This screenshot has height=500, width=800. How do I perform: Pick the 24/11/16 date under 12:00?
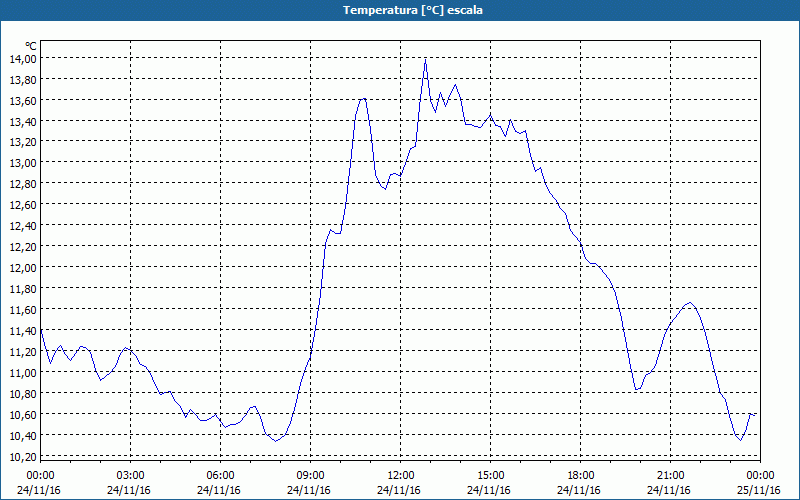click(399, 490)
